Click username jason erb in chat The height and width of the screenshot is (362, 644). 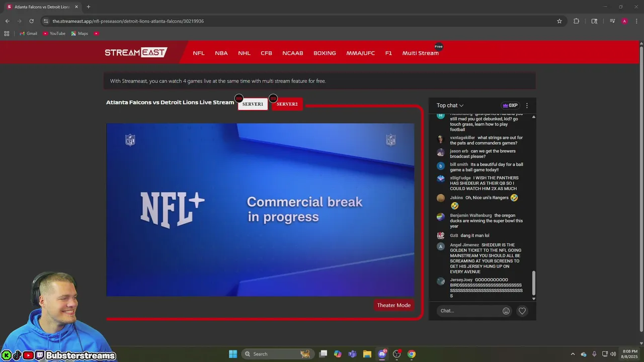click(x=459, y=151)
